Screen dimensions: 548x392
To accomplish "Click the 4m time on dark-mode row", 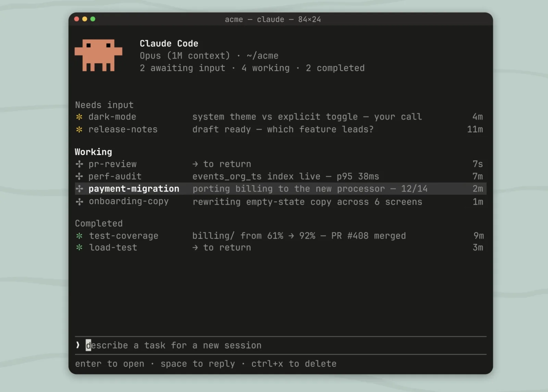I will coord(477,117).
